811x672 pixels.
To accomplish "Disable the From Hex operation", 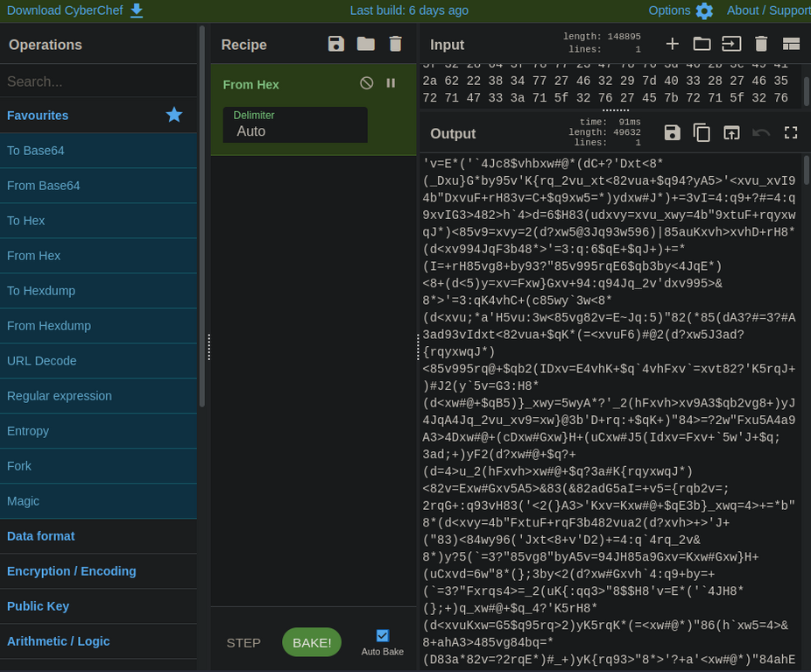I will coord(366,84).
